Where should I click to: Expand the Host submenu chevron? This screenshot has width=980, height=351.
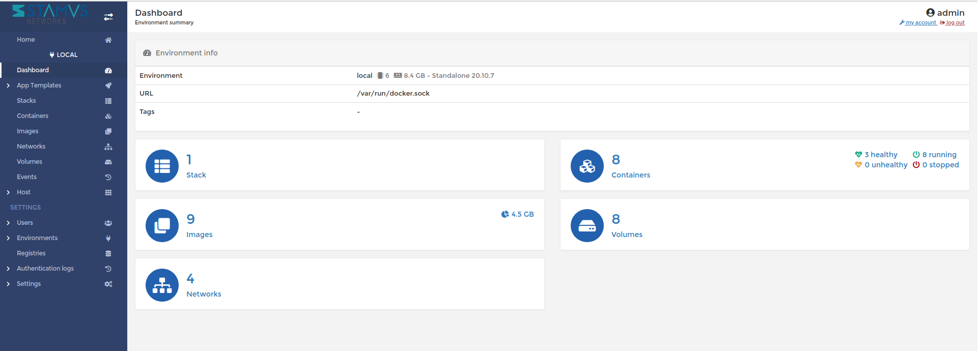coord(8,192)
